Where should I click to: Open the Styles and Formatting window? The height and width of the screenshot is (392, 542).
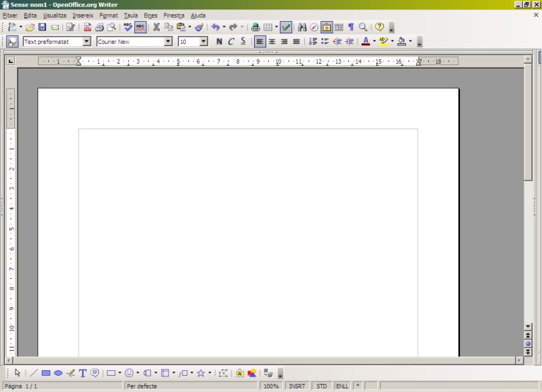click(x=12, y=42)
